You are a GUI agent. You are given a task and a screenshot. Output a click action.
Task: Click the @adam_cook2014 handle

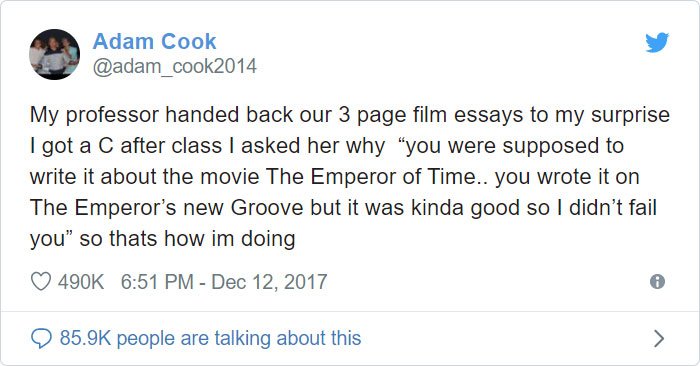pyautogui.click(x=175, y=67)
